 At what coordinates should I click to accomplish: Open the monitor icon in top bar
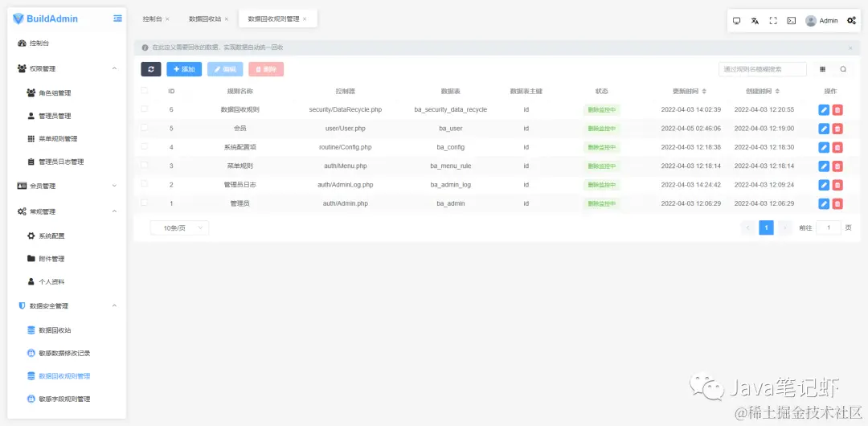pos(737,21)
